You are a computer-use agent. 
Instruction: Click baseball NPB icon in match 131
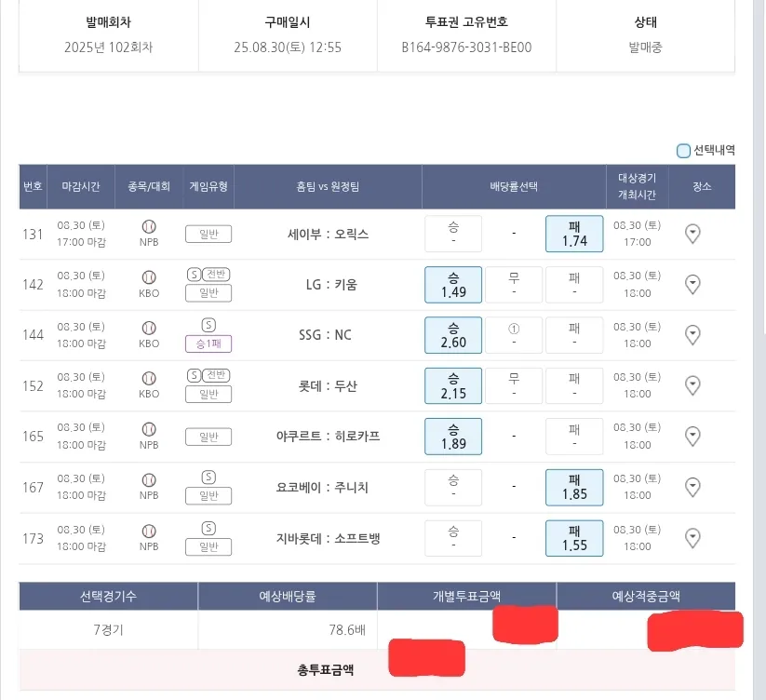click(x=149, y=226)
